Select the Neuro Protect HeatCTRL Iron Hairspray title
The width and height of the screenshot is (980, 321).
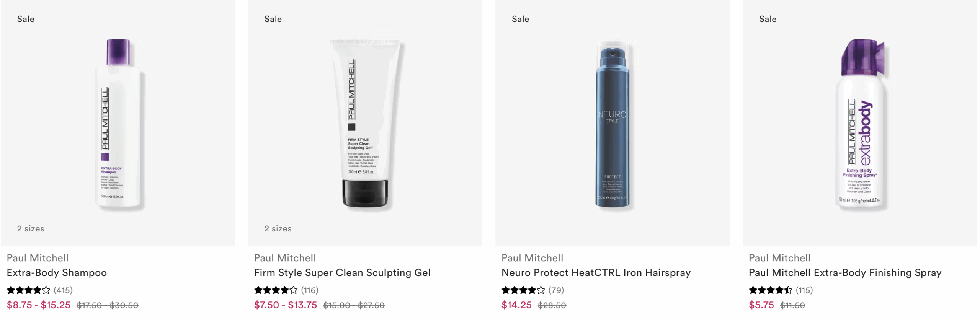pos(596,273)
